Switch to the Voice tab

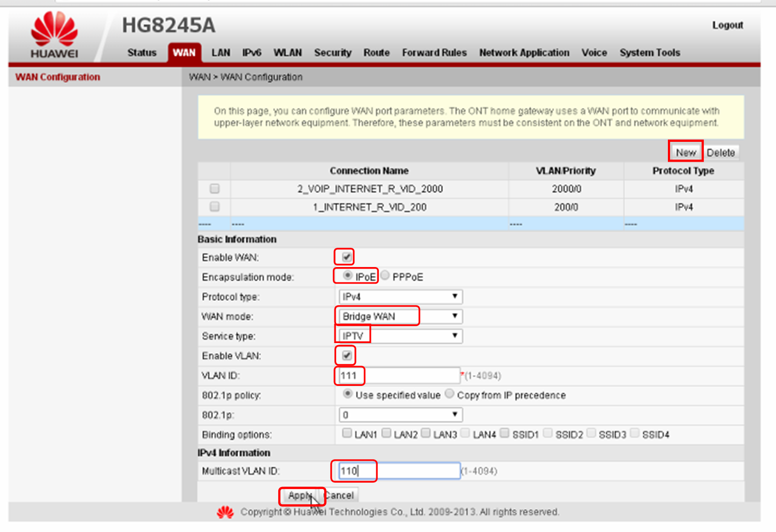[594, 52]
